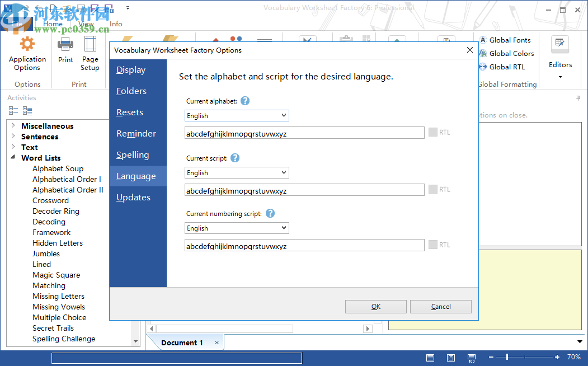Collapse the Word Lists tree node
This screenshot has width=588, height=366.
click(13, 157)
